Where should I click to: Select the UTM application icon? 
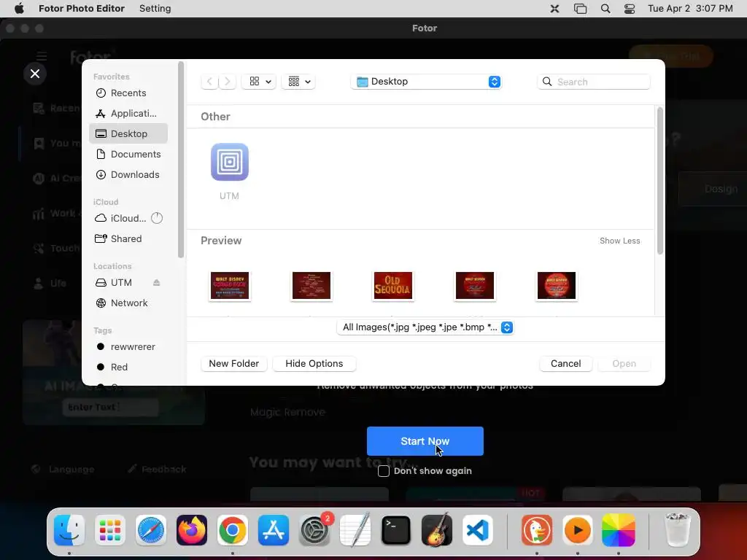[x=230, y=163]
